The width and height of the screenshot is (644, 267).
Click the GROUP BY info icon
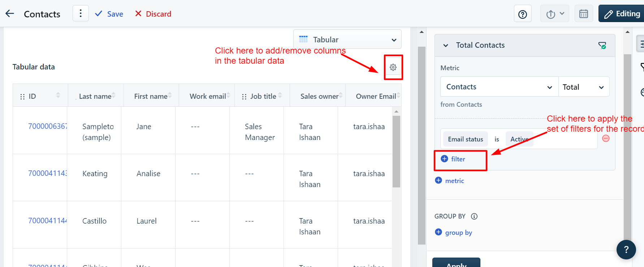pyautogui.click(x=474, y=216)
